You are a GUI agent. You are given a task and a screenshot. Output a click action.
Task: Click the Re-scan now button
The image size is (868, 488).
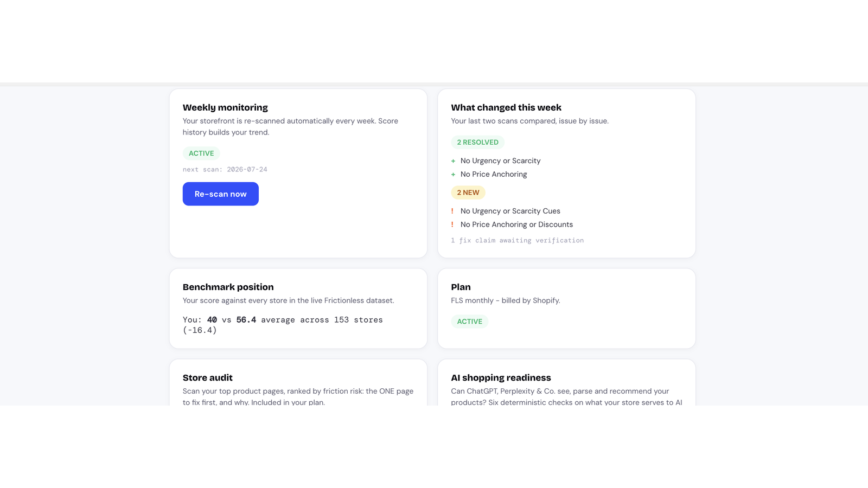[220, 194]
